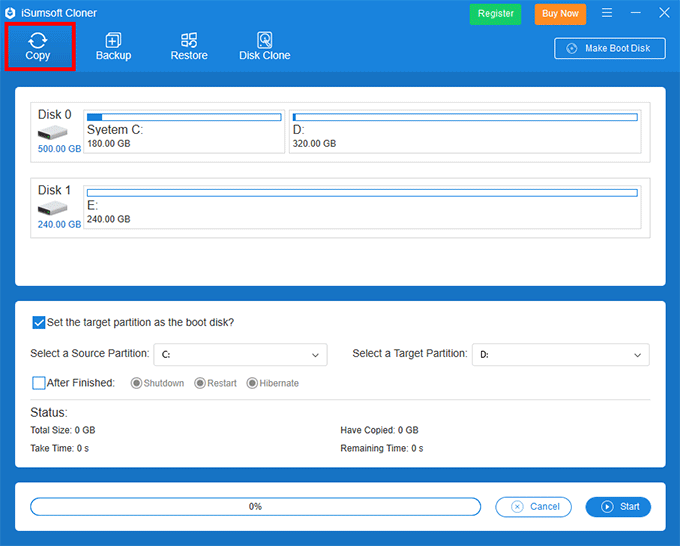This screenshot has width=680, height=546.
Task: Select the System C: partition
Action: pos(184,131)
